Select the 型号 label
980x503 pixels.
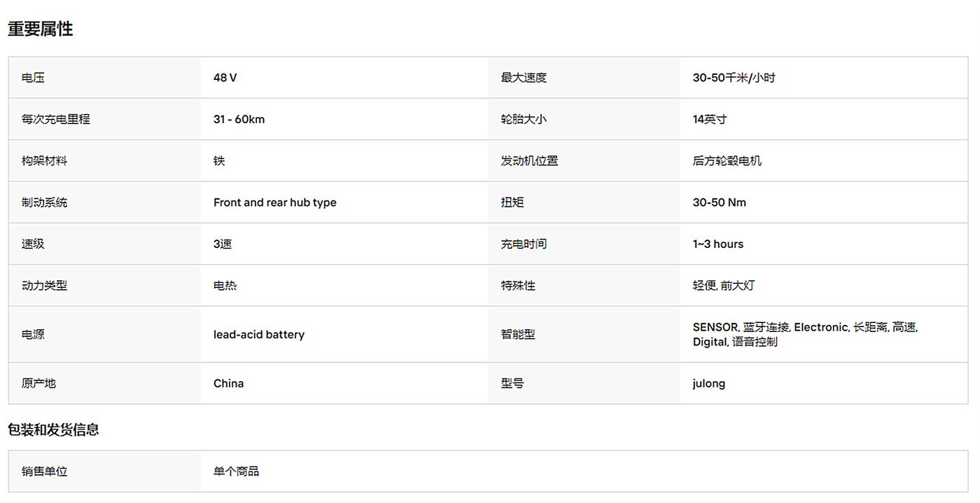click(512, 383)
